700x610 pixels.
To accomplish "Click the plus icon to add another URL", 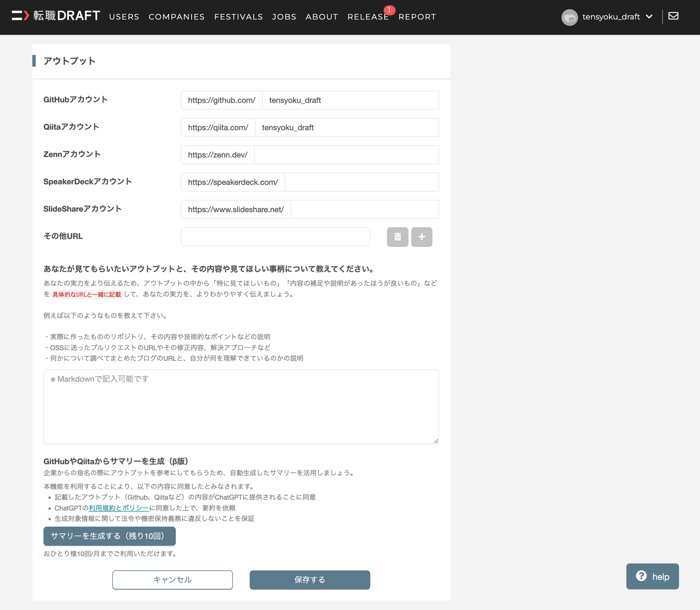I will click(x=421, y=237).
